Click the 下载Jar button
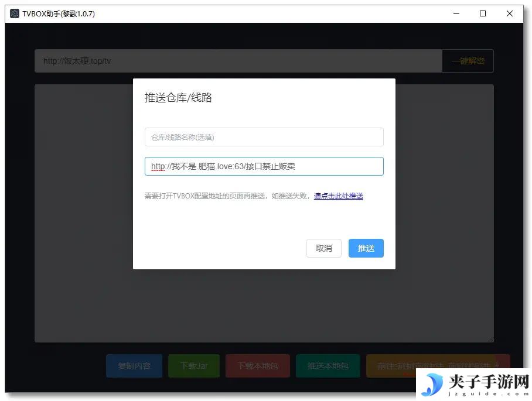 (x=194, y=366)
